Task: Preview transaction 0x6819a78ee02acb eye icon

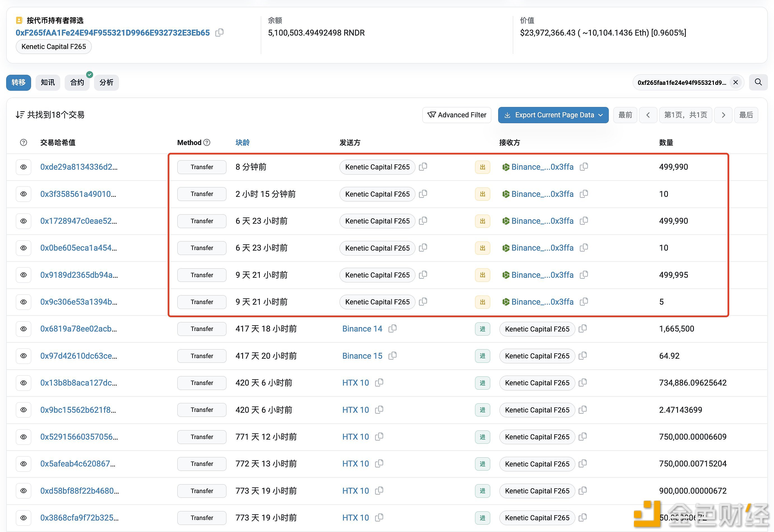Action: tap(23, 329)
